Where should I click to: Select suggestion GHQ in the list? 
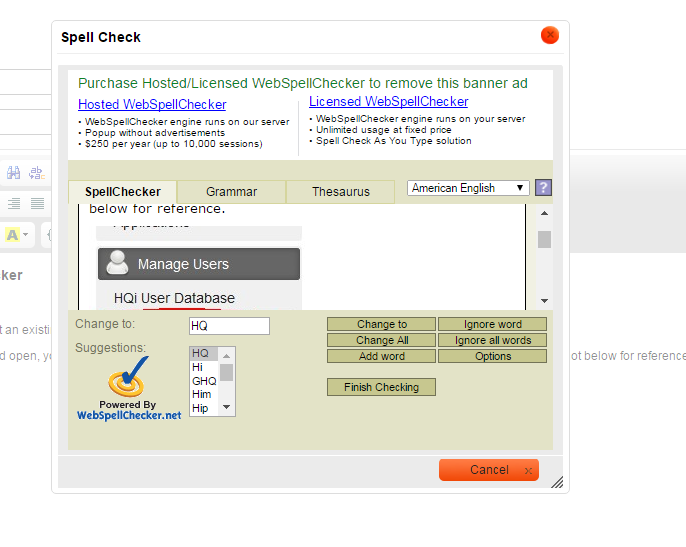[x=204, y=381]
